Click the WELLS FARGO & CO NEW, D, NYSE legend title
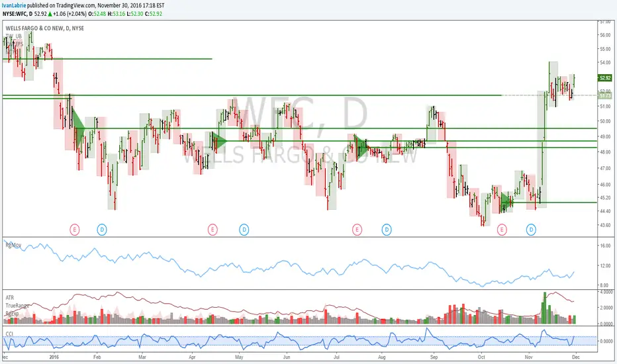This screenshot has height=364, width=617. 44,28
